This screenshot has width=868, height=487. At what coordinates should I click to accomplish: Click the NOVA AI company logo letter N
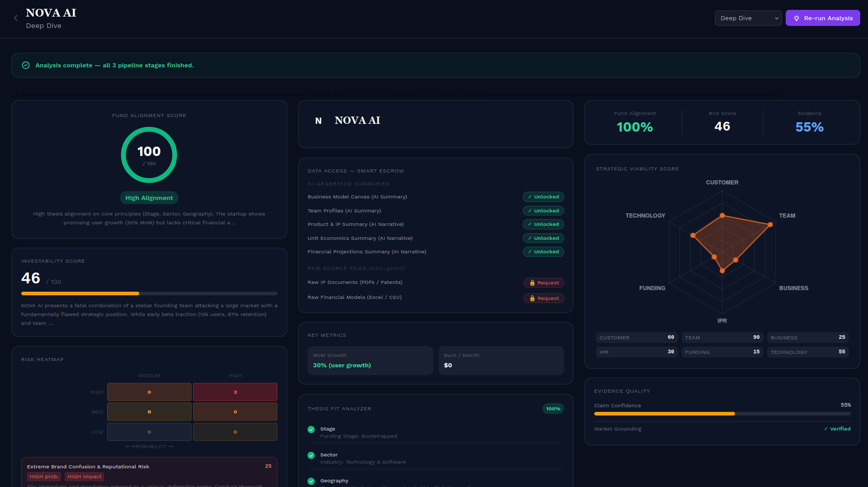point(318,121)
